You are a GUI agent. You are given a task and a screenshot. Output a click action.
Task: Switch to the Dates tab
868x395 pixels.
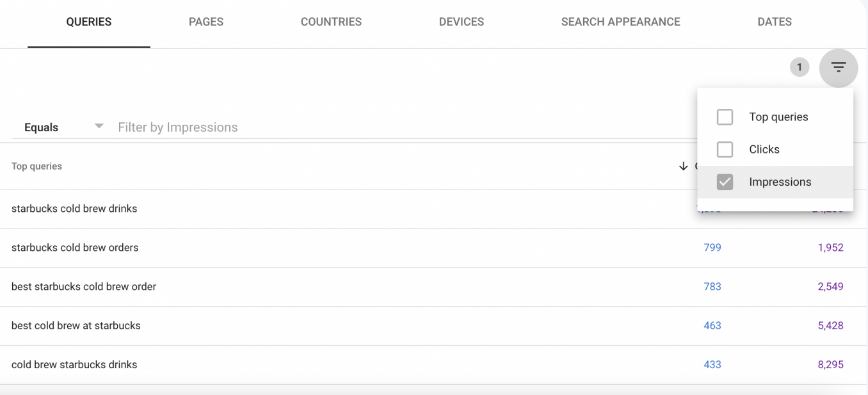pyautogui.click(x=774, y=22)
